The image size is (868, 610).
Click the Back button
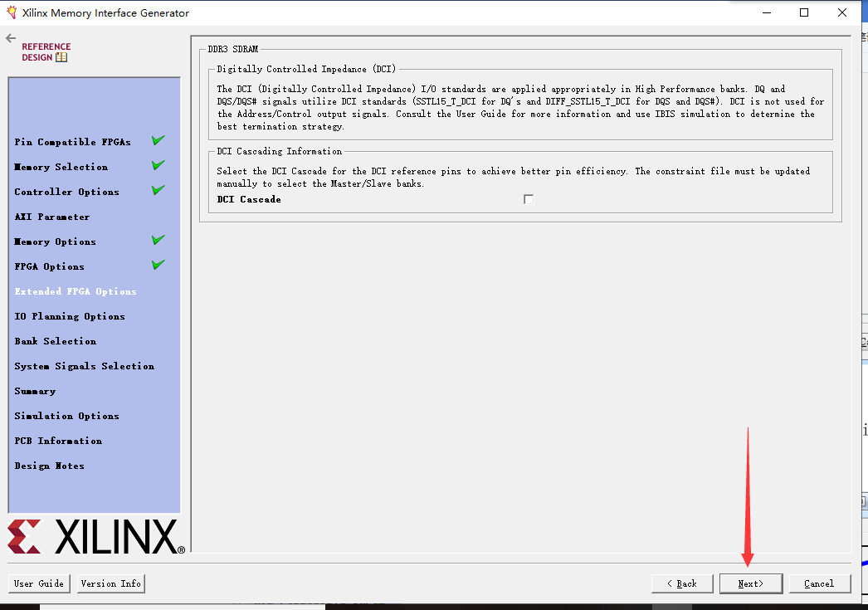click(681, 583)
